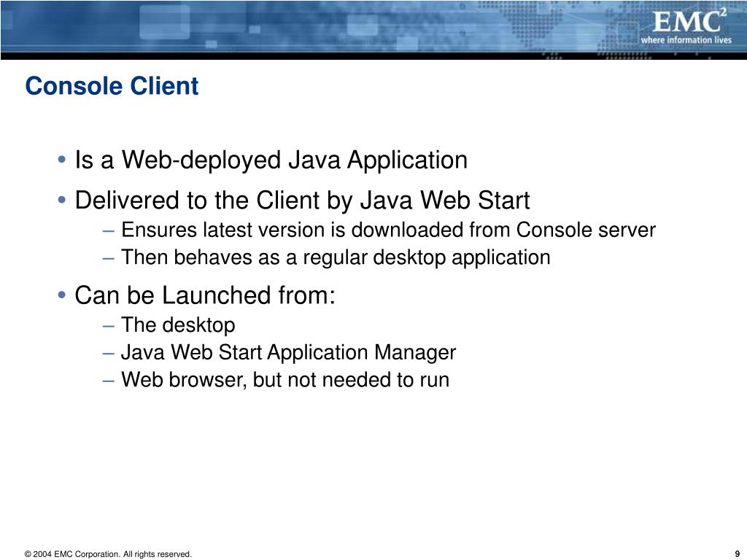
Task: Click 'Web browser, but not needed to run'
Action: pyautogui.click(x=285, y=380)
